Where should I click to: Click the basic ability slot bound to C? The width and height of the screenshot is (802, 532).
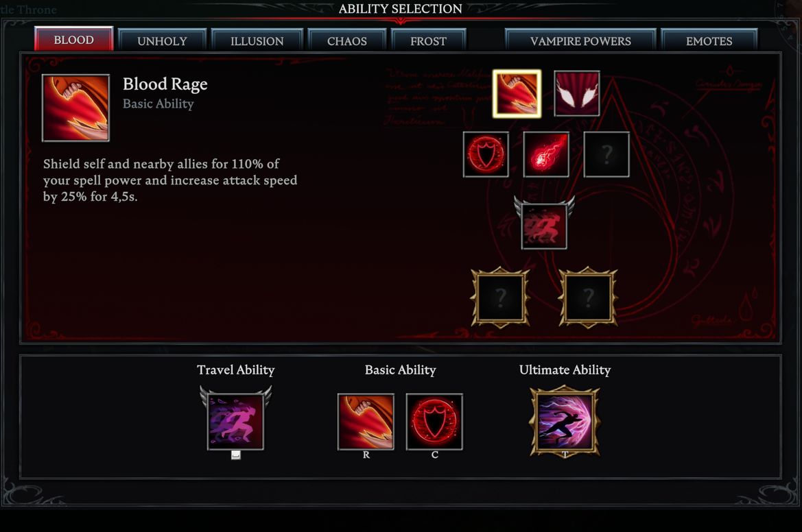[x=434, y=422]
